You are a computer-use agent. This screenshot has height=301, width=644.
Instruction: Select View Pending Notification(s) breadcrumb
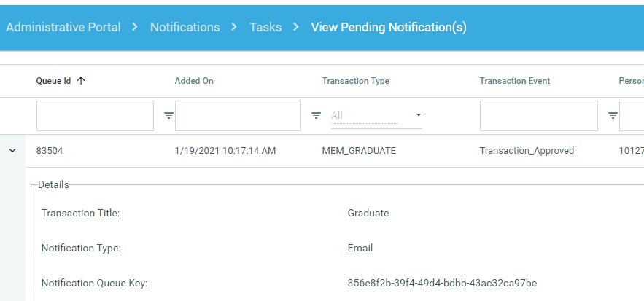click(x=389, y=27)
